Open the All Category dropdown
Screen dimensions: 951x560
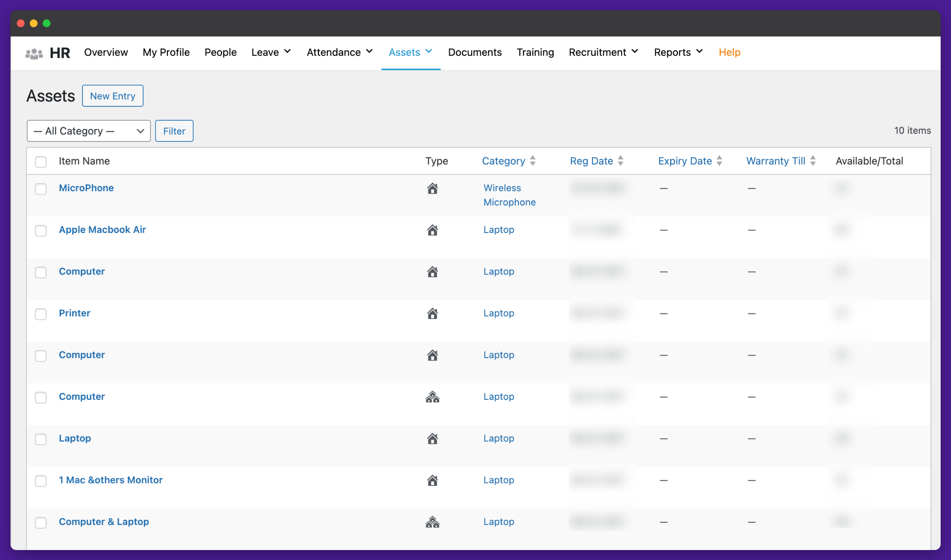pyautogui.click(x=88, y=131)
